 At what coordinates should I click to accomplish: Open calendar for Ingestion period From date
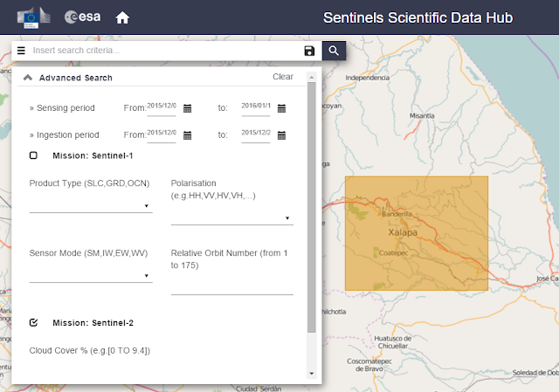187,135
